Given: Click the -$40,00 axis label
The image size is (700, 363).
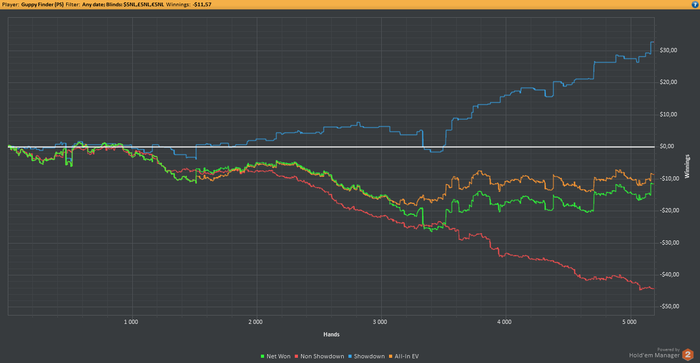Looking at the screenshot, I should [669, 275].
